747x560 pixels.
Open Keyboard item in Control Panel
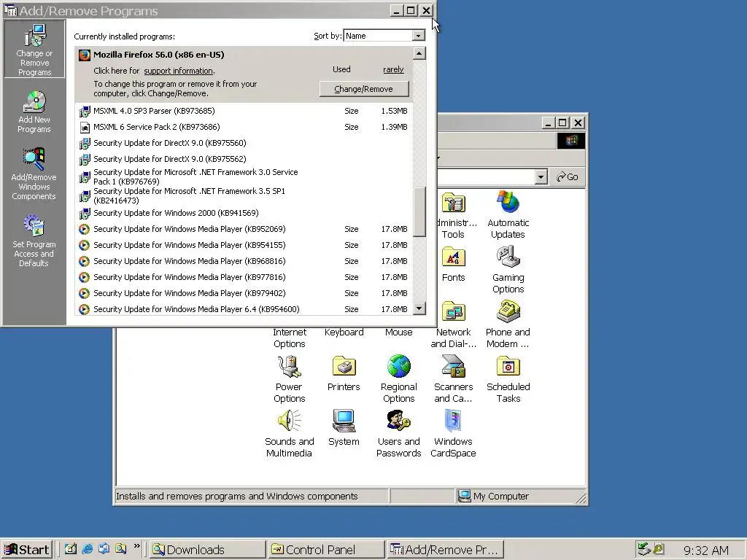click(344, 332)
